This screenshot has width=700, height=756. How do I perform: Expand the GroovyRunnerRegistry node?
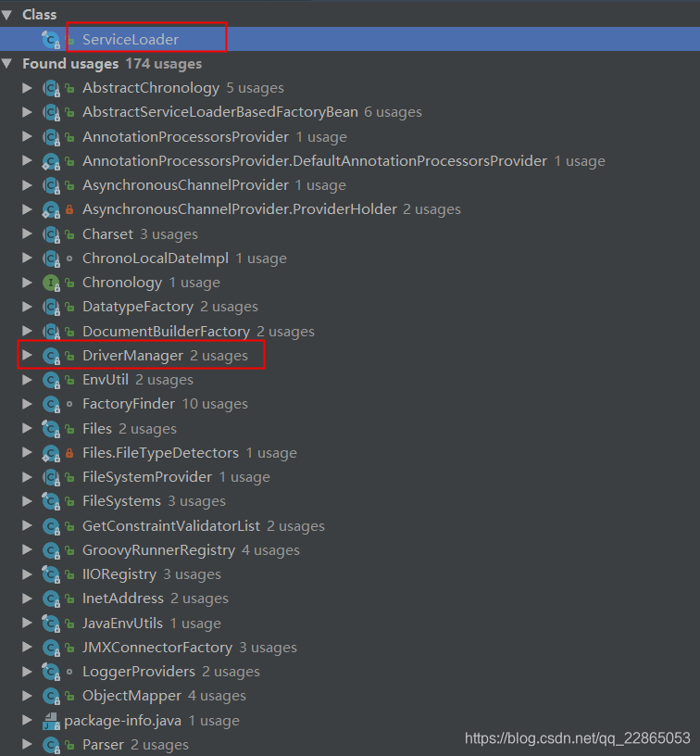pyautogui.click(x=27, y=549)
